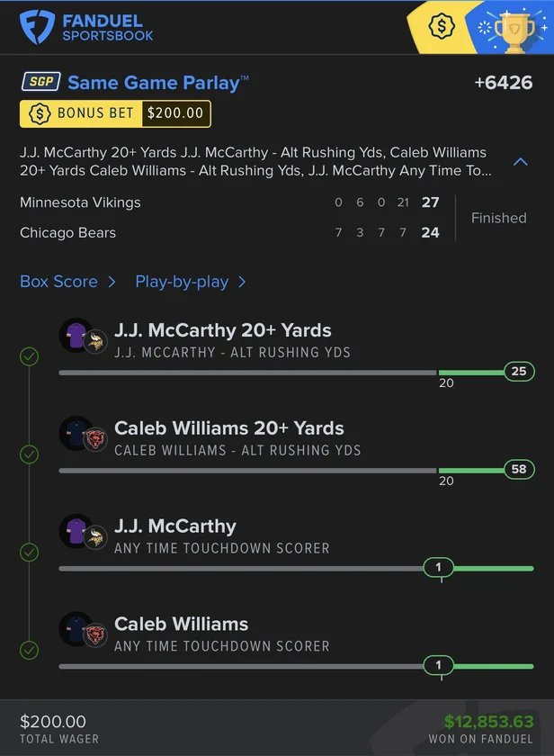Click checkmark beside McCarthy Any Time Touchdown
This screenshot has height=756, width=554.
(30, 553)
